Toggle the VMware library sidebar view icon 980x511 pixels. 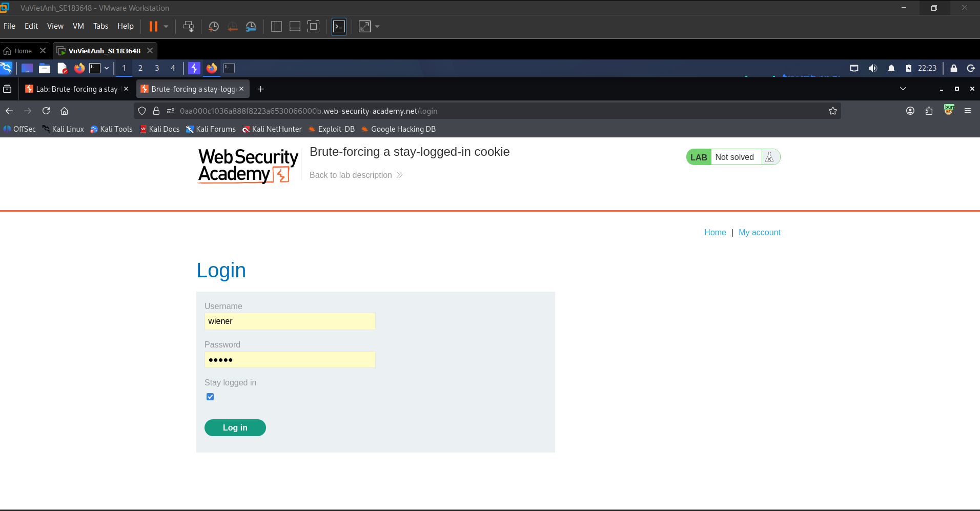276,27
